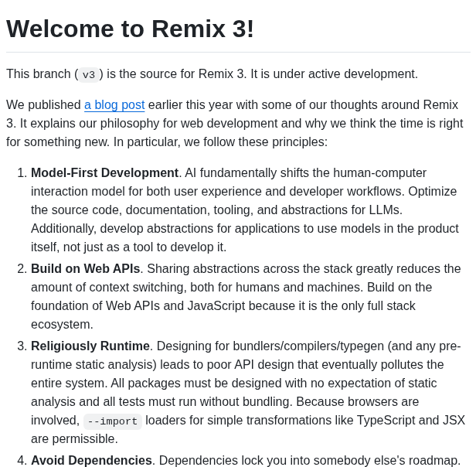The height and width of the screenshot is (467, 476).
Task: Click the bold 'Religiously Runtime' text
Action: click(x=90, y=346)
